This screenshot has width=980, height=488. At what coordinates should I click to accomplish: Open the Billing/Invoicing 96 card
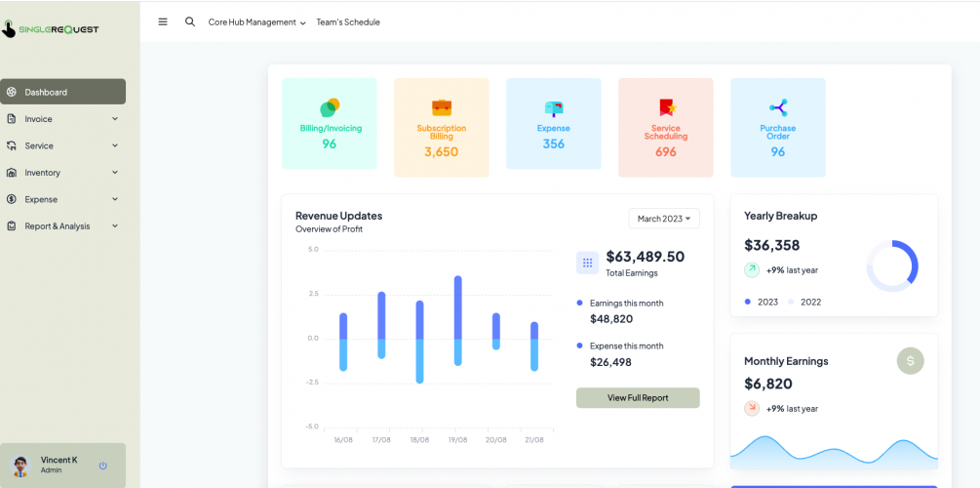coord(330,123)
